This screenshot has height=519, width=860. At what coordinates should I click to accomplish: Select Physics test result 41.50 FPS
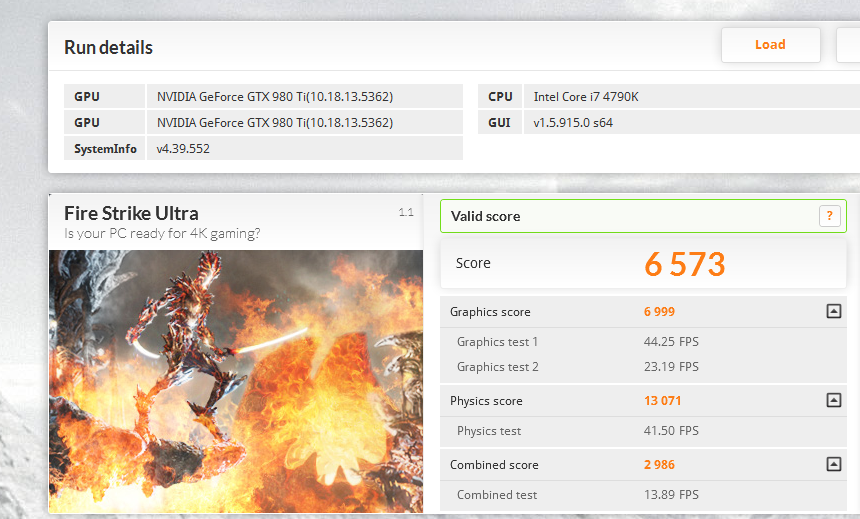pos(671,431)
